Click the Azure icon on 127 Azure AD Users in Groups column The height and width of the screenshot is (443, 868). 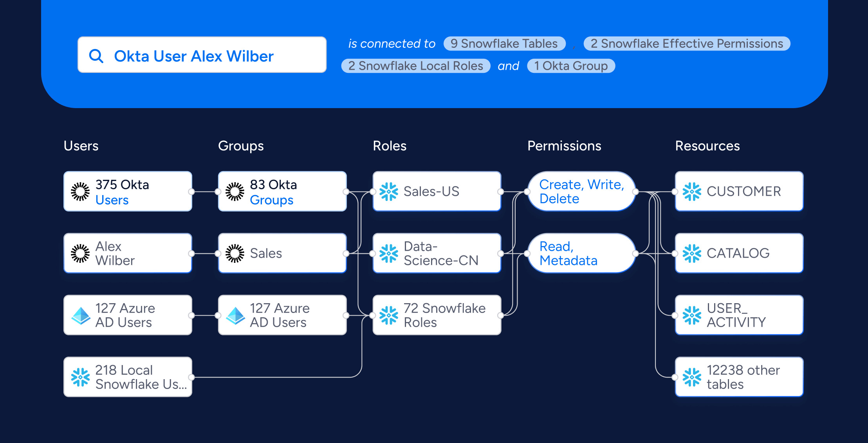[x=236, y=315]
